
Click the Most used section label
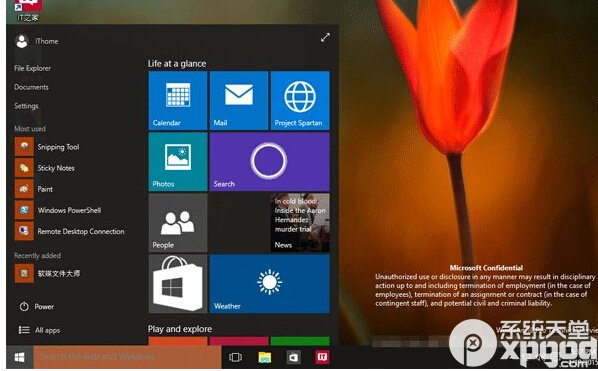30,129
